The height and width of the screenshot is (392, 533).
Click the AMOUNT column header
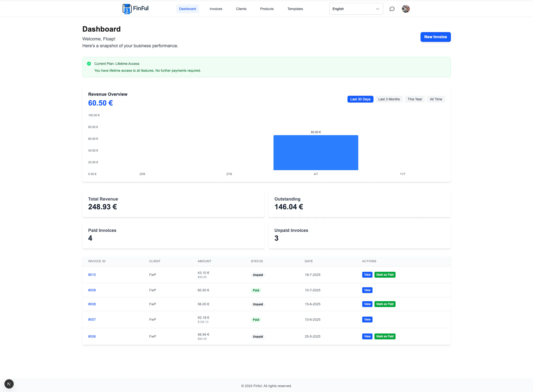coord(204,261)
